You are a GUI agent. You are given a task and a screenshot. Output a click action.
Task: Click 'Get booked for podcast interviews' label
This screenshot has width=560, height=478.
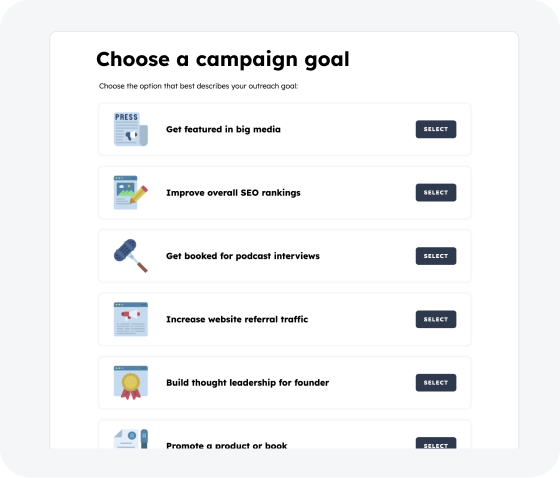click(243, 256)
